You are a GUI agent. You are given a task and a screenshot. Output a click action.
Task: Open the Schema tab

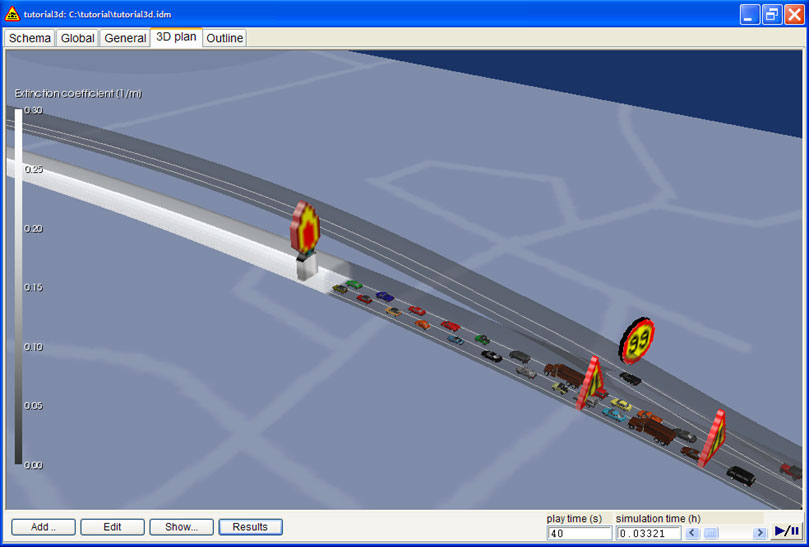tap(30, 38)
